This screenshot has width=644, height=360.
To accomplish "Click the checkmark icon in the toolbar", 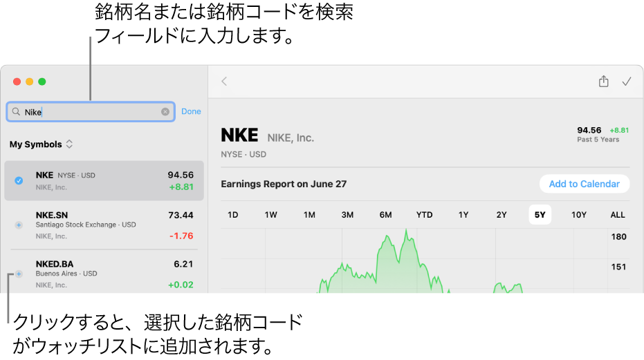I will point(626,82).
